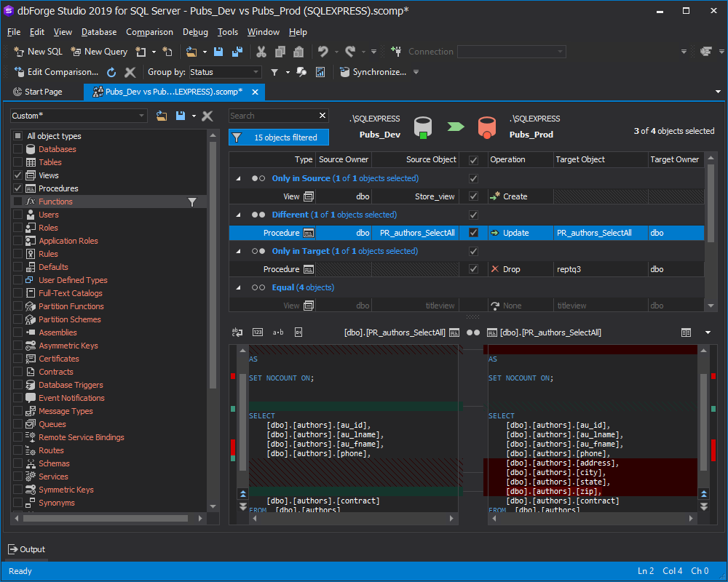Click the Save document icon
728x582 pixels.
point(218,52)
